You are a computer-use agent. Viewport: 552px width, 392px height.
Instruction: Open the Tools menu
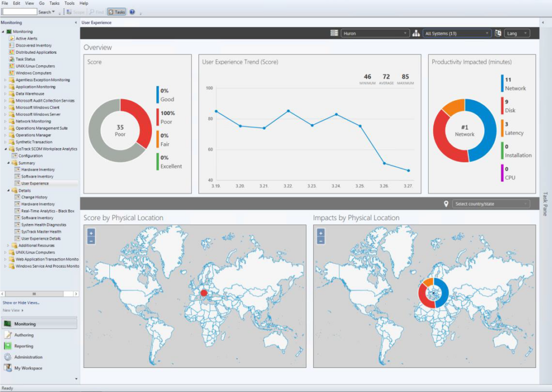(70, 3)
